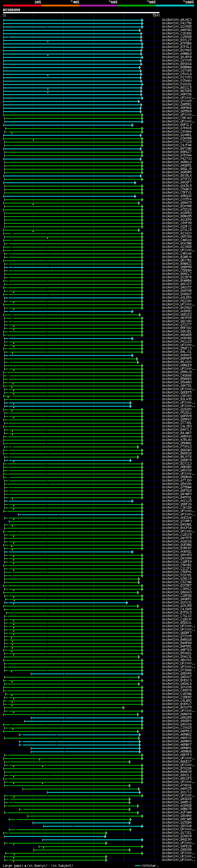Click the UniRef100_P17093 hit label

coord(176,78)
